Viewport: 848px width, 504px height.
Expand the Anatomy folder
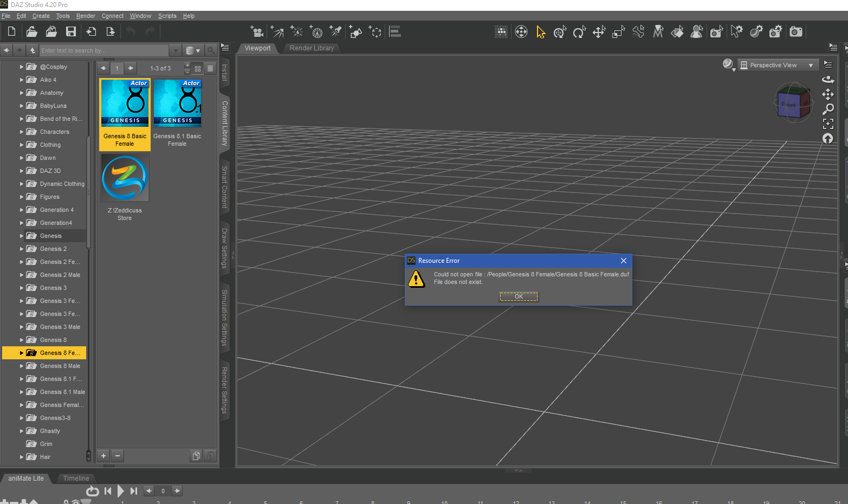[x=22, y=93]
